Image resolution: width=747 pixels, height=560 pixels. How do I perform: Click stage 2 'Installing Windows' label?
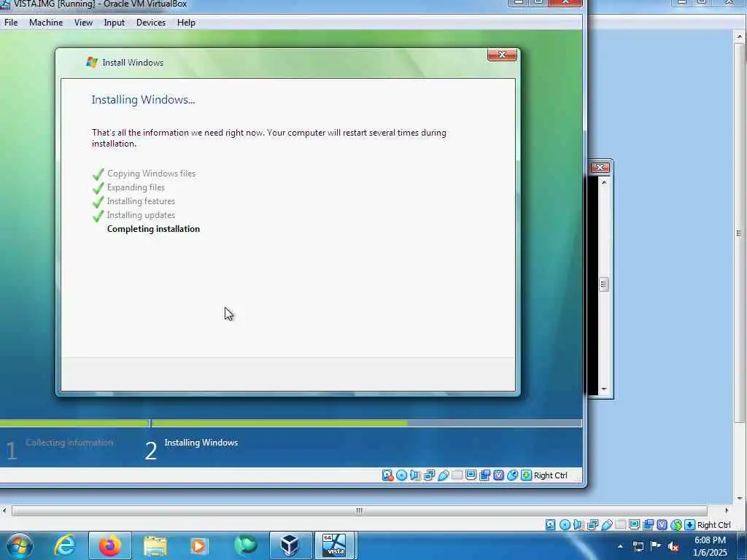click(x=201, y=443)
